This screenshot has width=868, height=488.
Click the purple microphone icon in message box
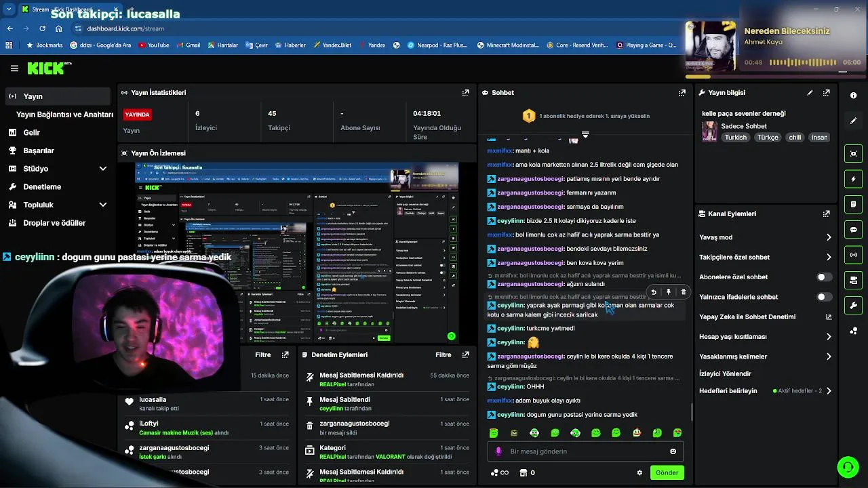(x=498, y=451)
